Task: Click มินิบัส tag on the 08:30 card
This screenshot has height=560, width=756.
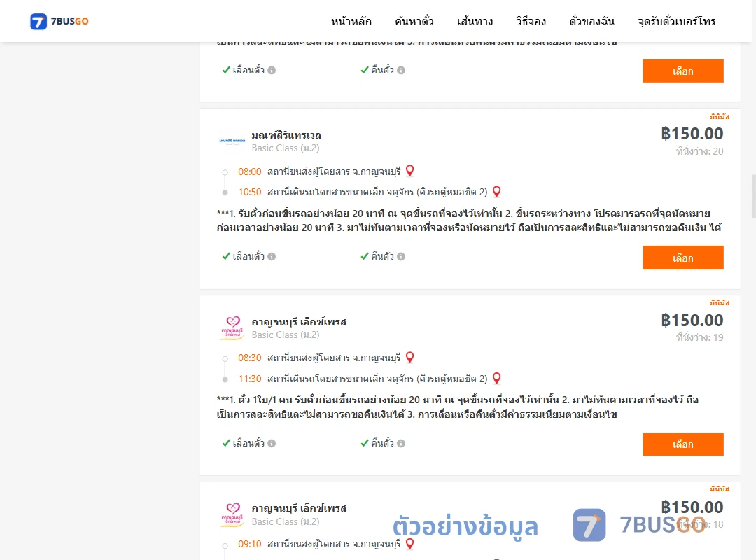Action: [720, 303]
